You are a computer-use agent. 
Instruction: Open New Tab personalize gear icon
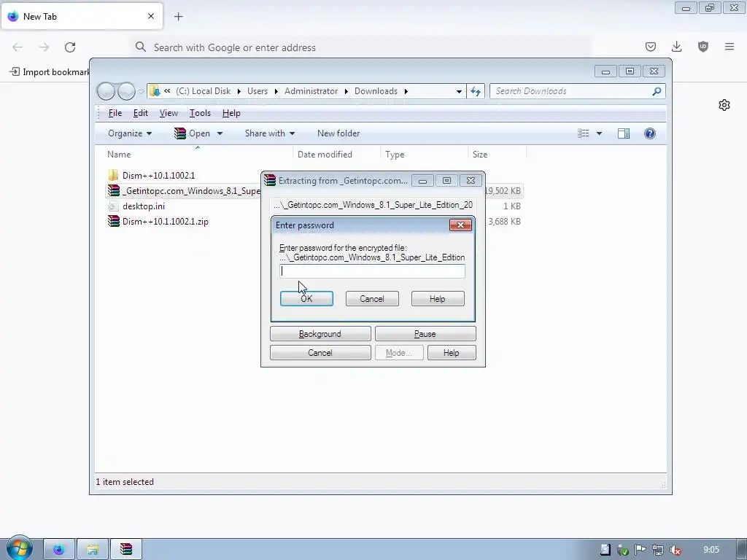point(724,105)
